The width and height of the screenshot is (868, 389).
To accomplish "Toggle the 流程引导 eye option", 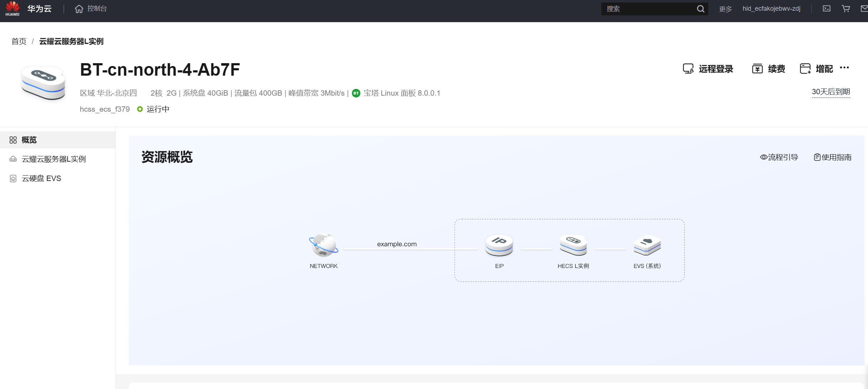I will point(779,157).
